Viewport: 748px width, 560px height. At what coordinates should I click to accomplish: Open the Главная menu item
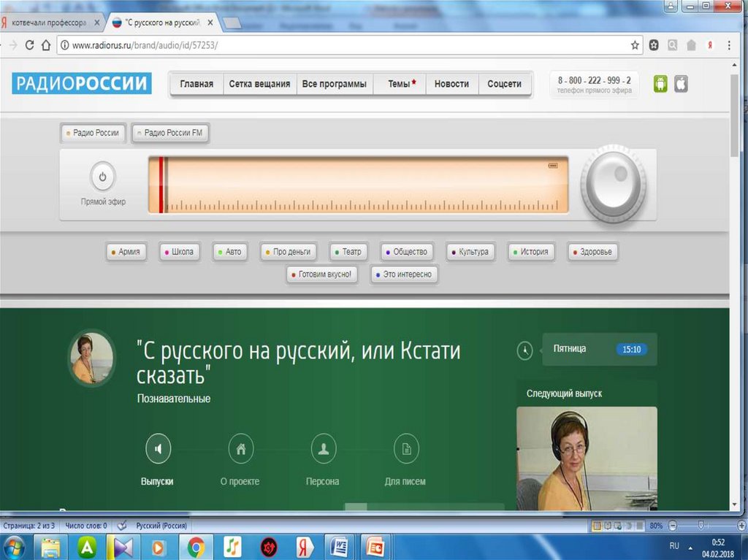tap(196, 84)
